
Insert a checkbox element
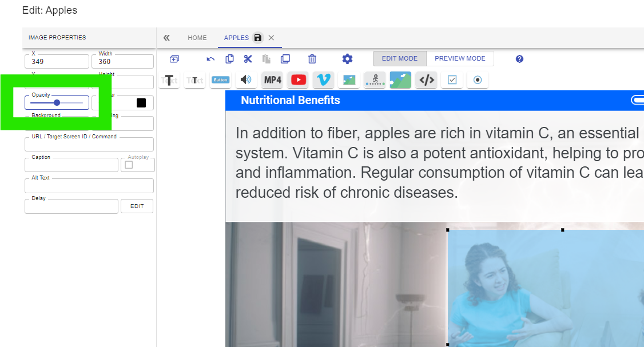coord(452,79)
